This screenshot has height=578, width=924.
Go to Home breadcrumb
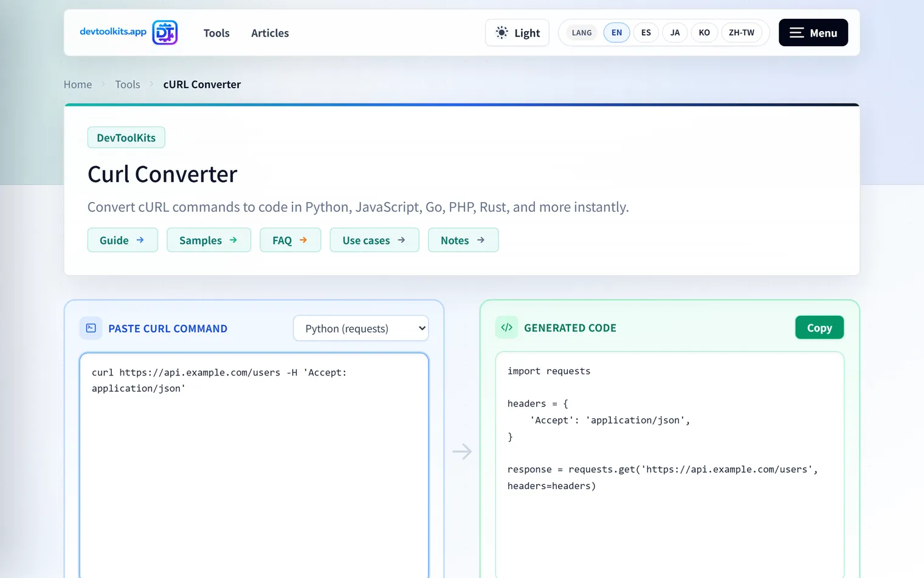[78, 85]
